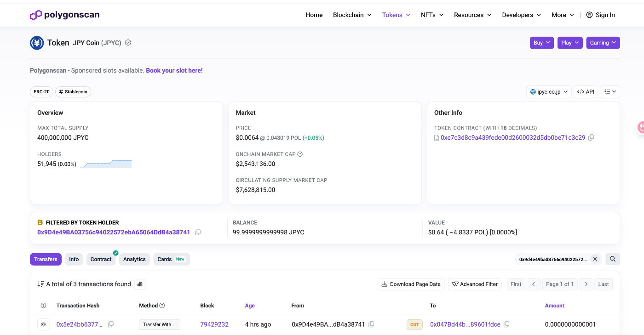Copy the filtered token holder address
The width and height of the screenshot is (644, 335).
[198, 232]
